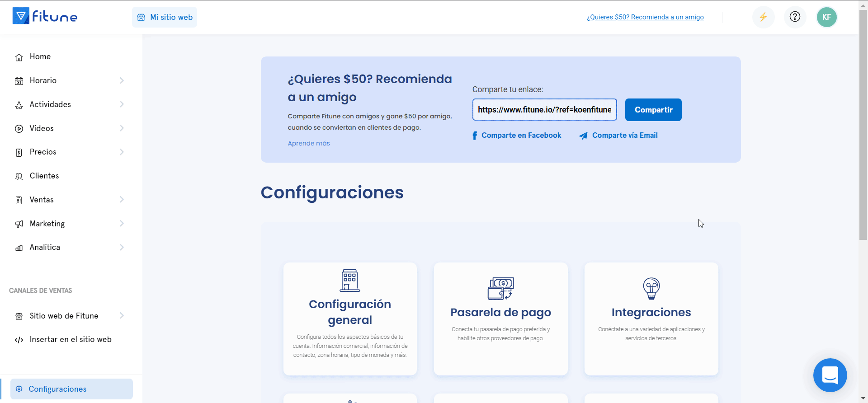Click the wallet icon of Pasarela de pago
The height and width of the screenshot is (403, 868).
pos(500,288)
